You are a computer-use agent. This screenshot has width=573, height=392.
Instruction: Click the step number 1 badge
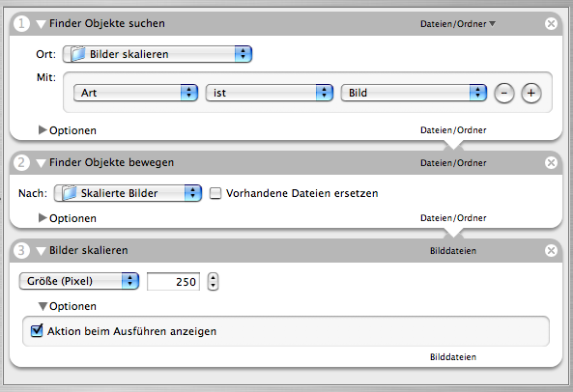21,24
